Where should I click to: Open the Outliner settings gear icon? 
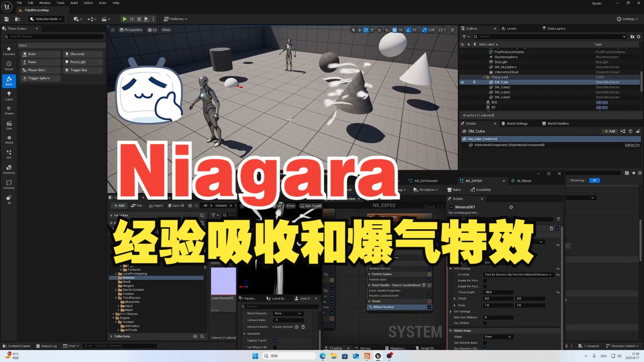click(x=639, y=37)
